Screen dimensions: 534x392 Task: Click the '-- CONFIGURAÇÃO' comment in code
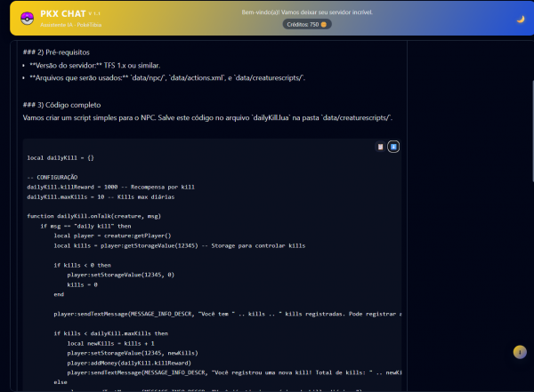pos(53,177)
